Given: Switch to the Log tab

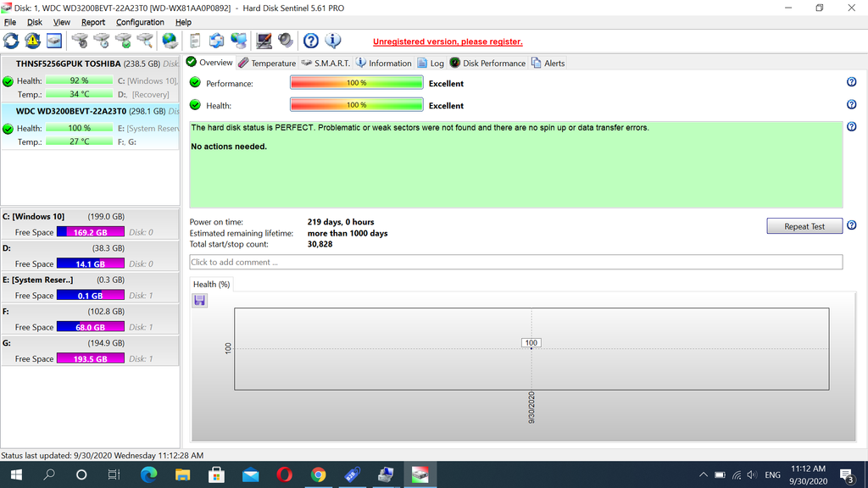Looking at the screenshot, I should (x=431, y=63).
